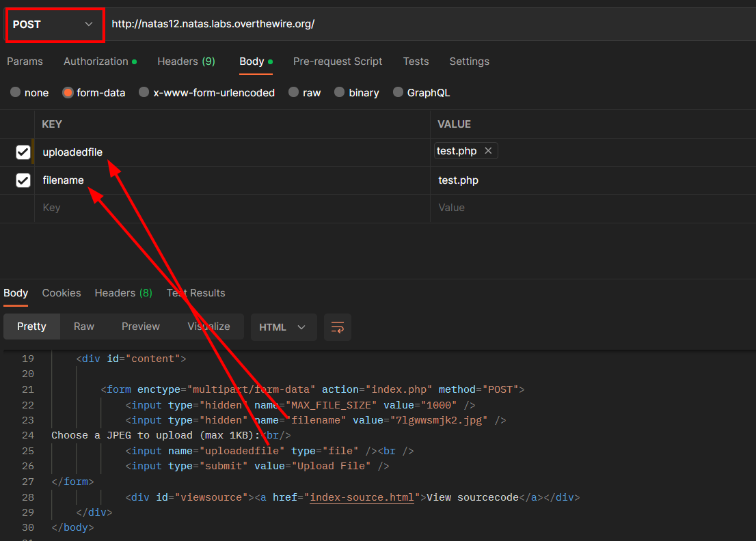Select the GraphQL body option
The height and width of the screenshot is (541, 756).
(x=399, y=93)
